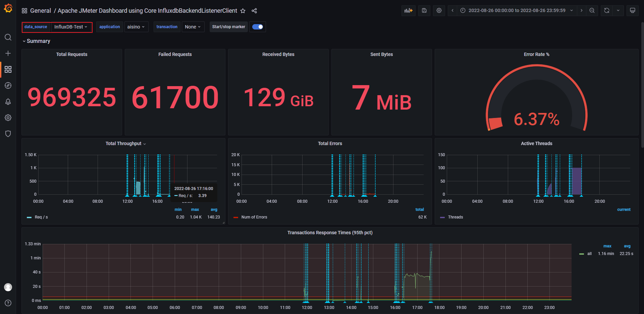Refresh the dashboard

point(606,10)
